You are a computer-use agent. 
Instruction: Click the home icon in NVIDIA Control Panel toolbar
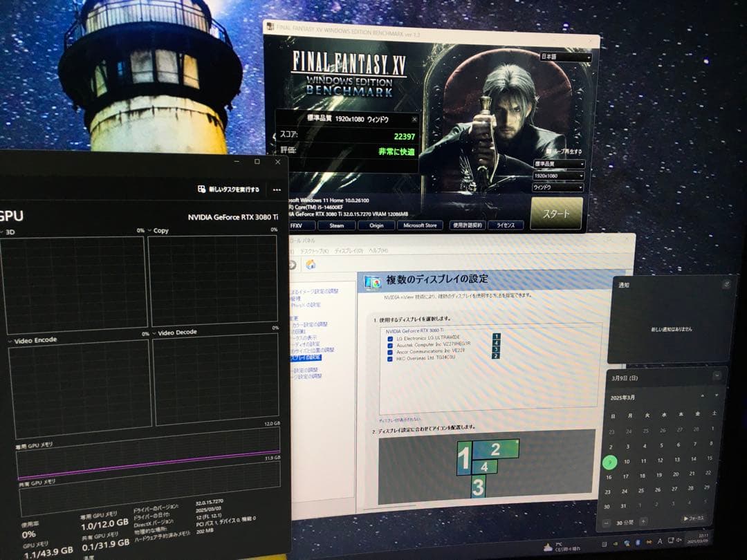pyautogui.click(x=309, y=263)
